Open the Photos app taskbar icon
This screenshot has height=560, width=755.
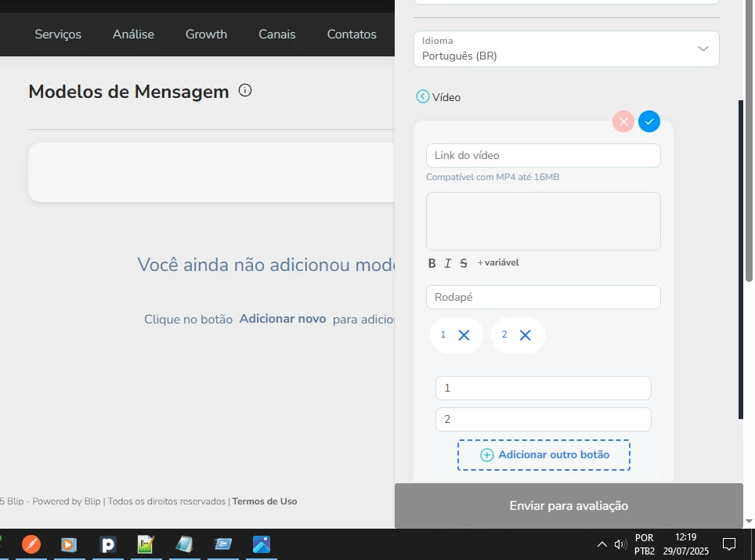(x=262, y=544)
